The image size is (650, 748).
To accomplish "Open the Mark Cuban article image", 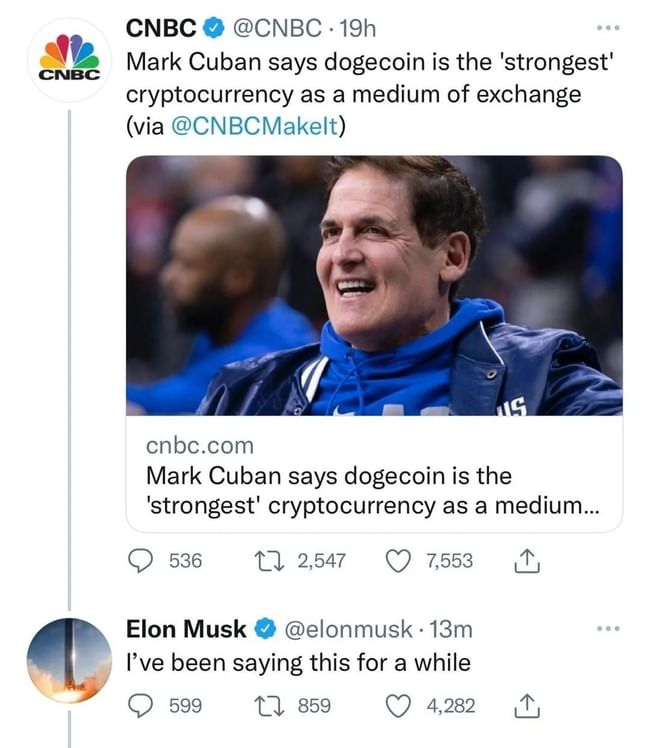I will (374, 285).
